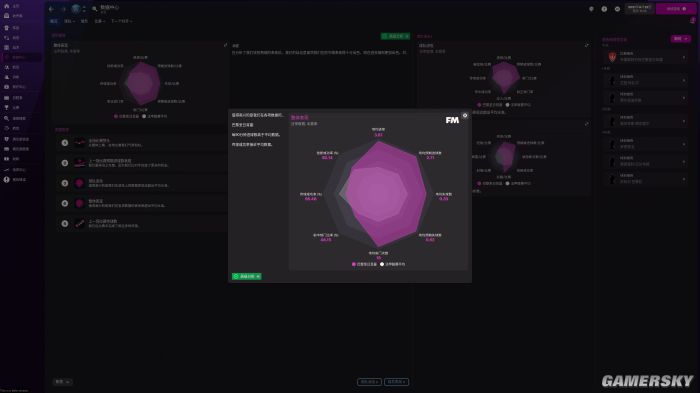This screenshot has width=700, height=393.
Task: Toggle pink legend in top-right radar
Action: 490,105
